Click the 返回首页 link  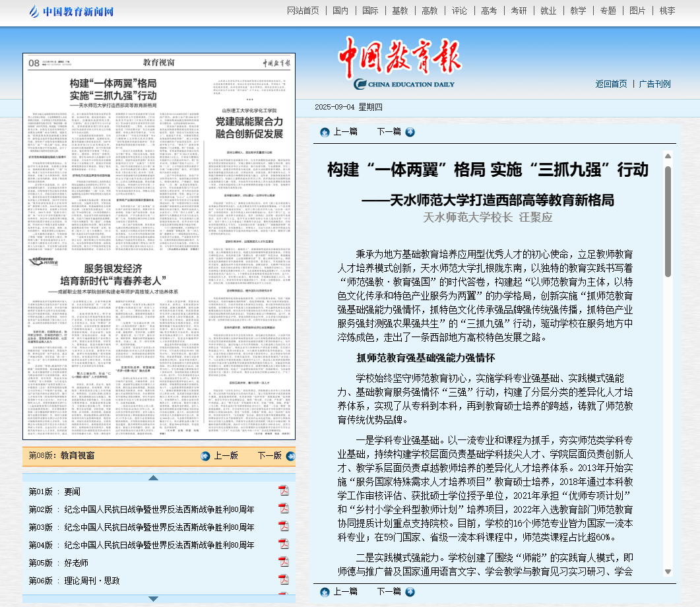(x=611, y=84)
